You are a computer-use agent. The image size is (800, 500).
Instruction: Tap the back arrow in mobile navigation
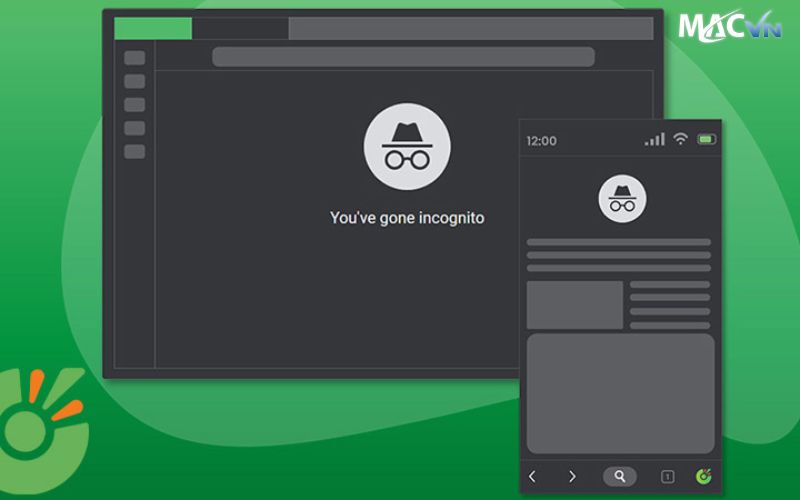coord(532,476)
